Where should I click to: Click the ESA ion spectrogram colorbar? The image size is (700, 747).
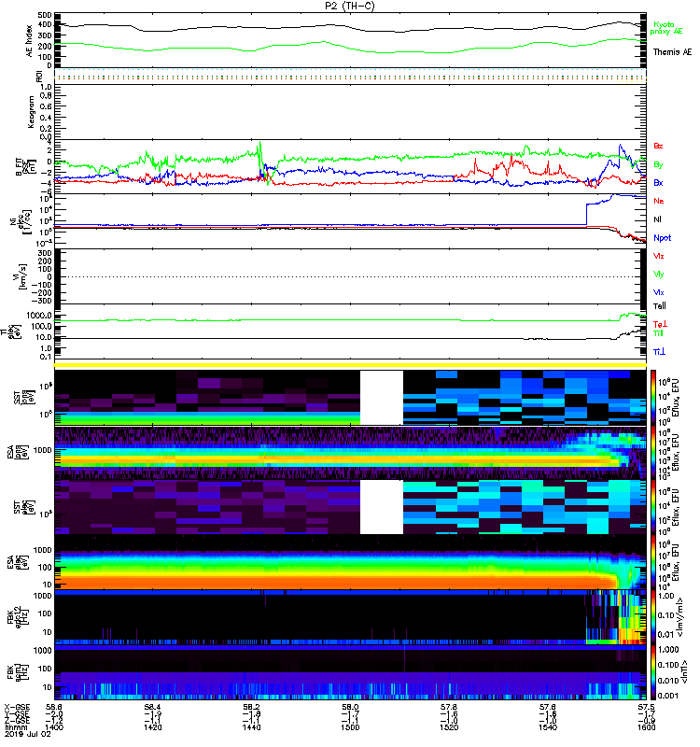653,453
